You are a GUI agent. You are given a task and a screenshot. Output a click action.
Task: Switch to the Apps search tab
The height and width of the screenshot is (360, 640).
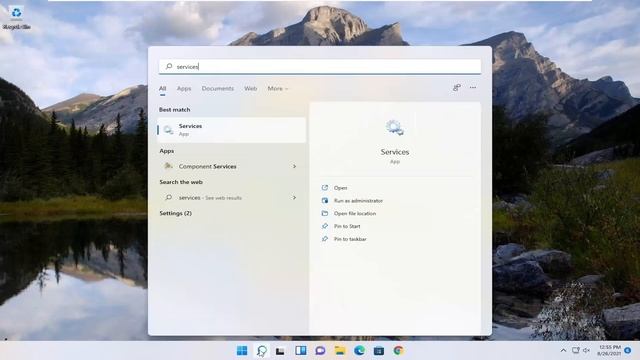click(x=184, y=89)
